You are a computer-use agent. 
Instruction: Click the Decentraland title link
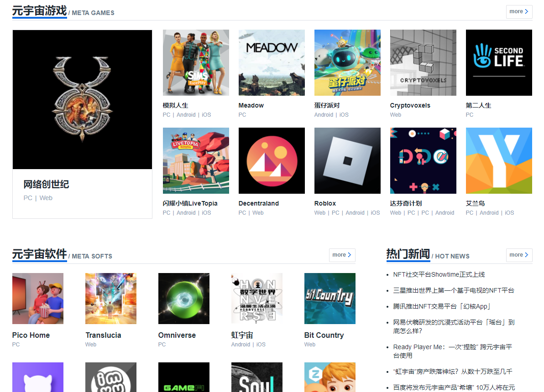tap(259, 203)
